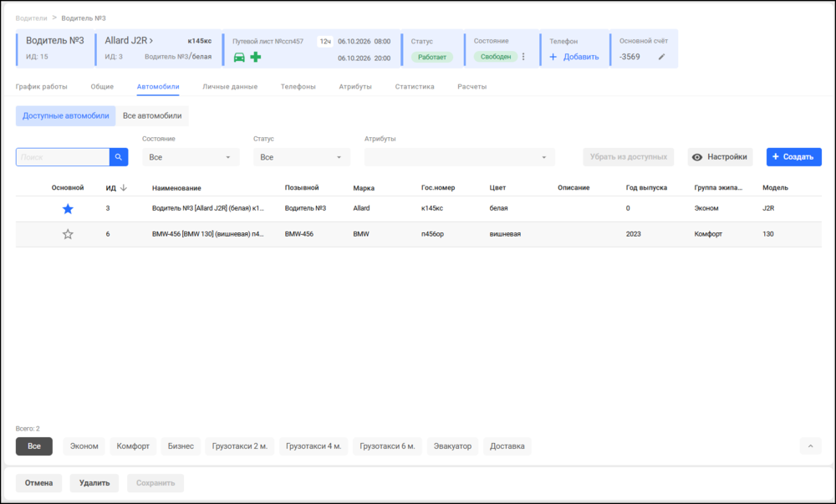Image resolution: width=836 pixels, height=504 pixels.
Task: Open the Состояние filter dropdown
Action: point(191,157)
